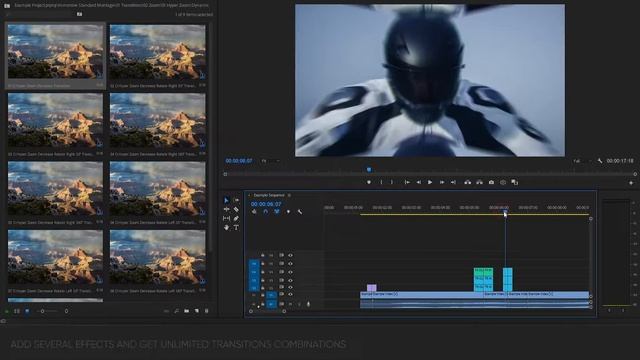Screen dimensions: 640x360
Task: Hide the topmost video track output
Action: pos(290,256)
